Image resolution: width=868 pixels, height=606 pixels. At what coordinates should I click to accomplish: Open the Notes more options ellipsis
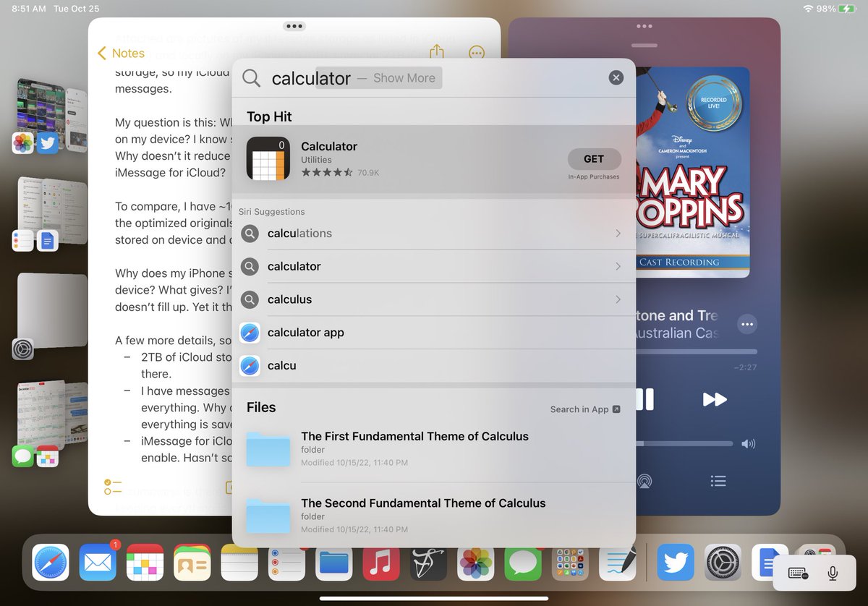pyautogui.click(x=476, y=53)
